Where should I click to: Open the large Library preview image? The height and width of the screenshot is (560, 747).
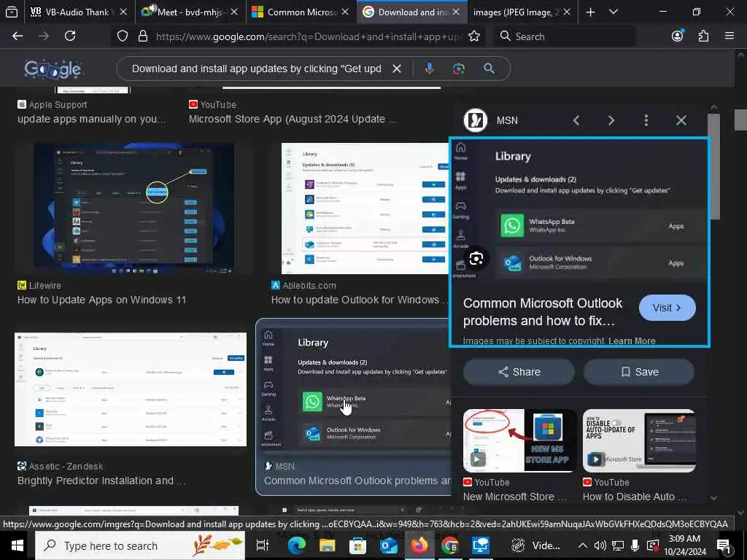(579, 210)
